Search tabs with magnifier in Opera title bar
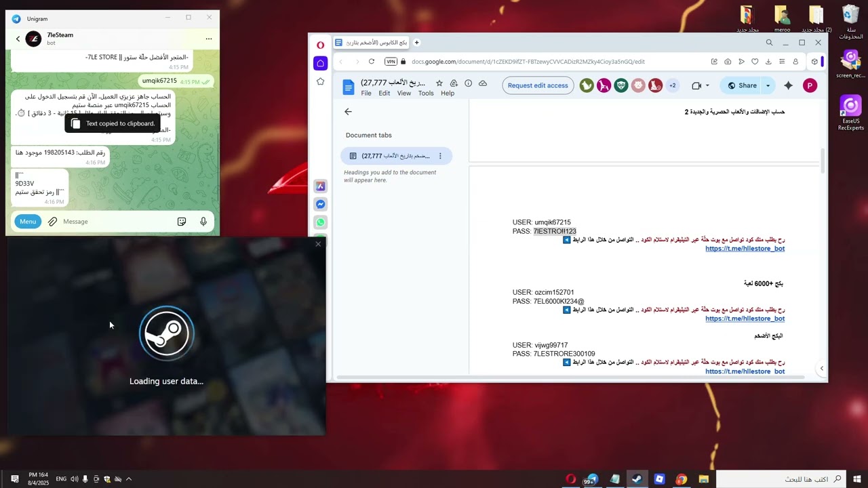Screen dimensions: 868x488 point(769,43)
